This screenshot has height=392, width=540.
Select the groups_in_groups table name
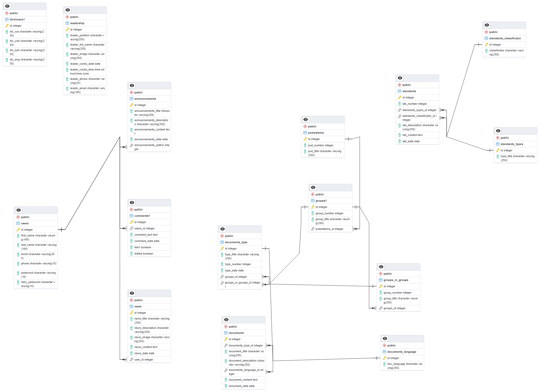click(x=396, y=280)
